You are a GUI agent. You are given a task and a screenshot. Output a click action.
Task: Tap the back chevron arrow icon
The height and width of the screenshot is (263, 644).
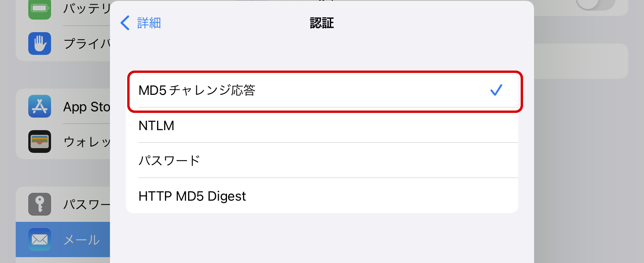pyautogui.click(x=125, y=23)
